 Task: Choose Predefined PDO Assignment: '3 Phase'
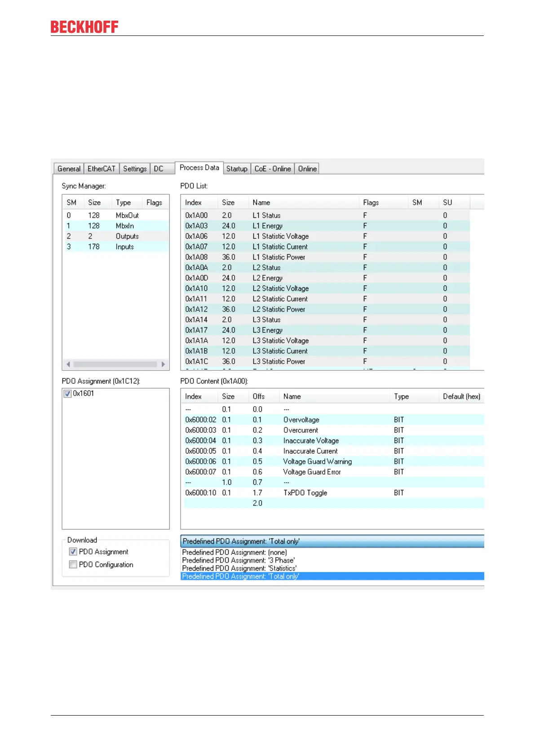tap(332, 561)
